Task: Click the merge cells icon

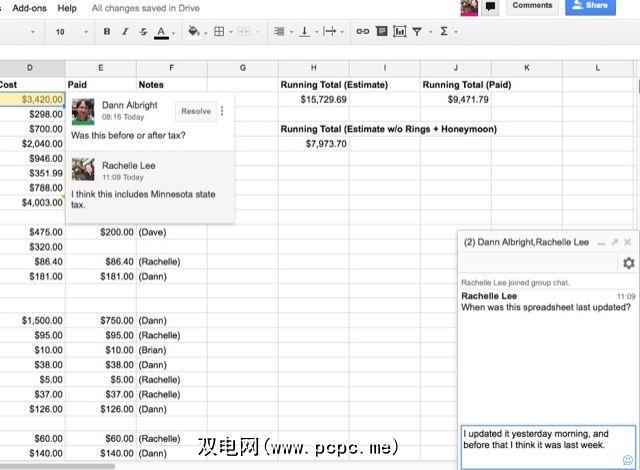Action: [244, 31]
